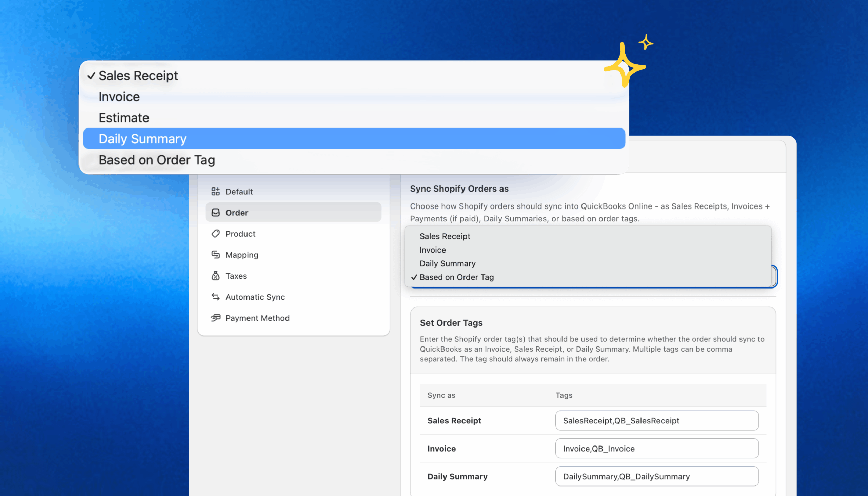Mark Daily Summary as selected sync type

[x=448, y=263]
